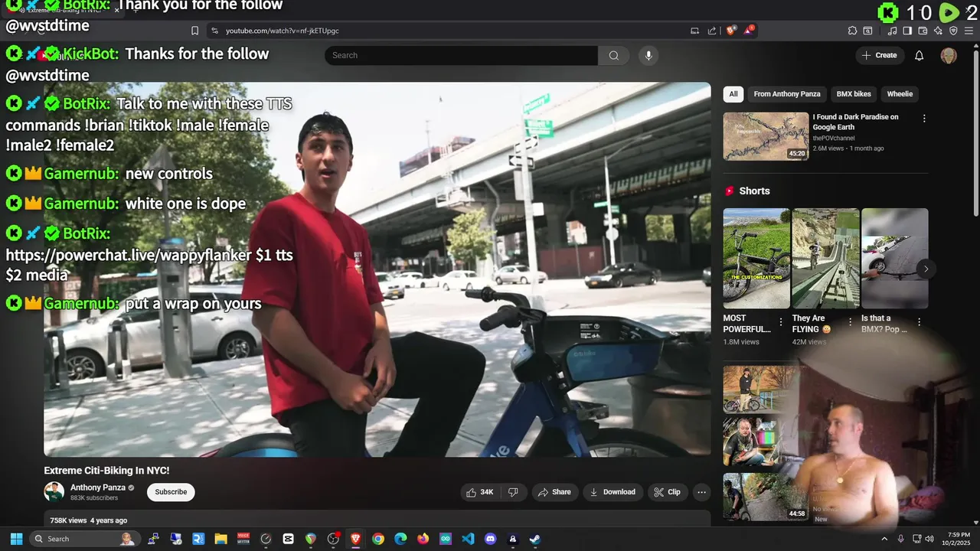The height and width of the screenshot is (551, 980).
Task: Open the MOST POWERFUL short thumbnail
Action: pos(756,259)
